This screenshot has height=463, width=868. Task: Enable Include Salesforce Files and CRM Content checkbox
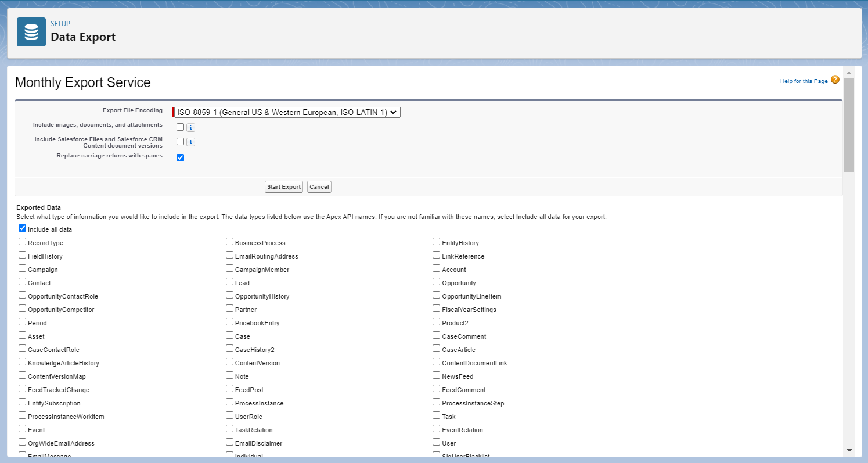click(x=180, y=141)
